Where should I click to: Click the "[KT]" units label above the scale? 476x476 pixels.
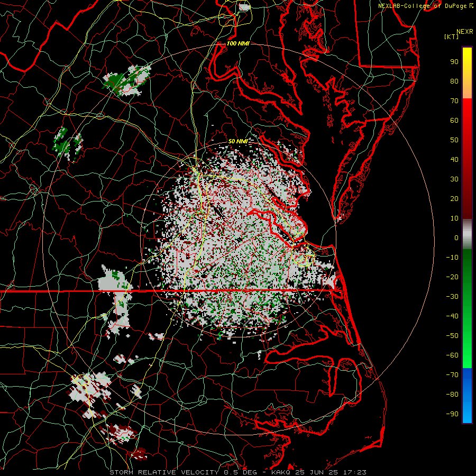pyautogui.click(x=451, y=36)
